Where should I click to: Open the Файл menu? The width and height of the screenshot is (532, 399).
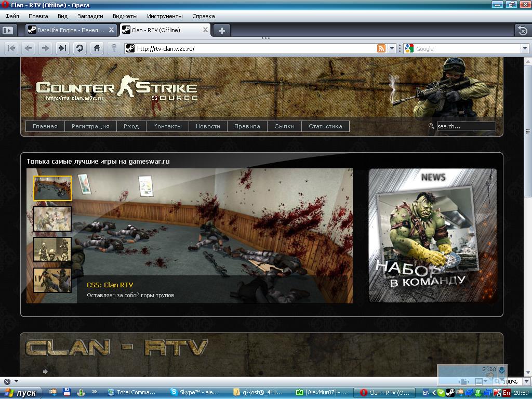coord(12,16)
